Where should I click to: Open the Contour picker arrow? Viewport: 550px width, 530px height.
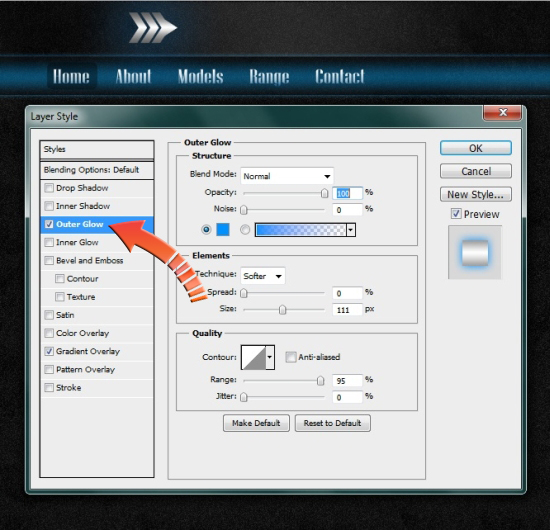coord(270,357)
